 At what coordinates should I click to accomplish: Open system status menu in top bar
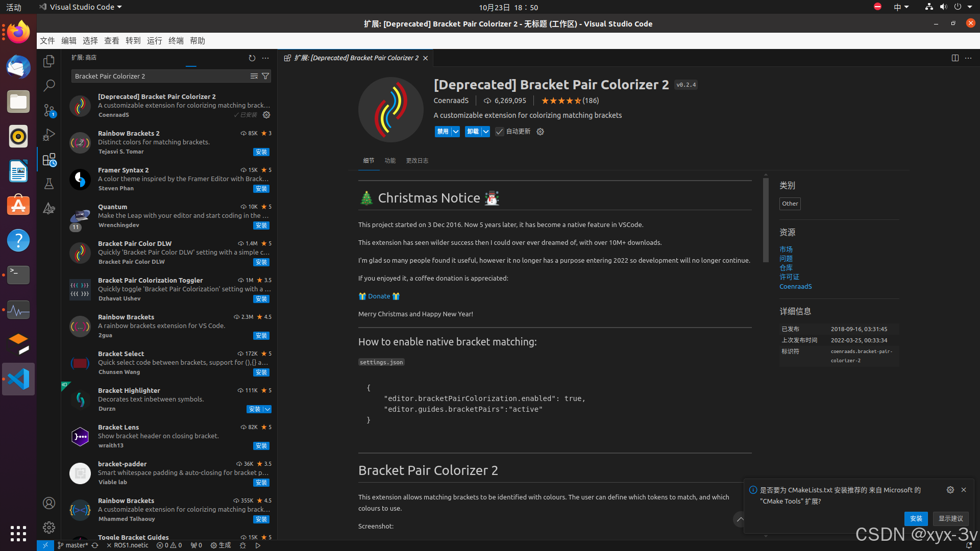948,7
